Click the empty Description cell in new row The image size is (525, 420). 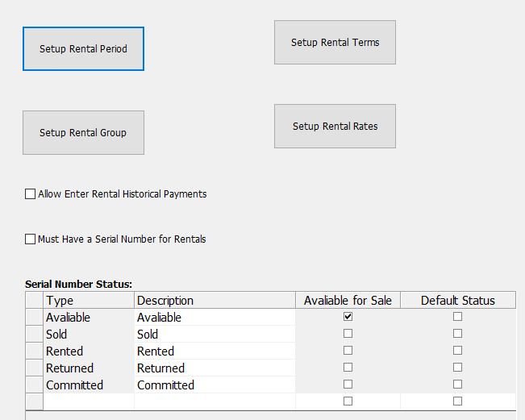point(215,401)
